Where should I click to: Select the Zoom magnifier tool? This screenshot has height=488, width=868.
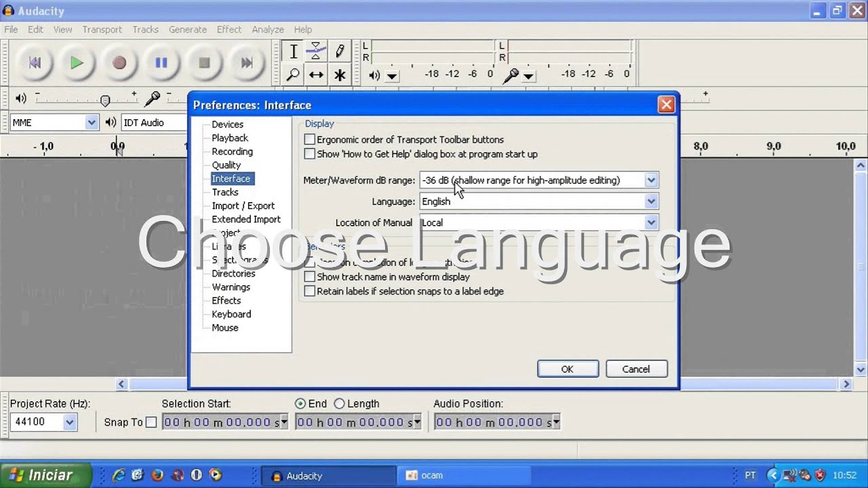coord(293,75)
